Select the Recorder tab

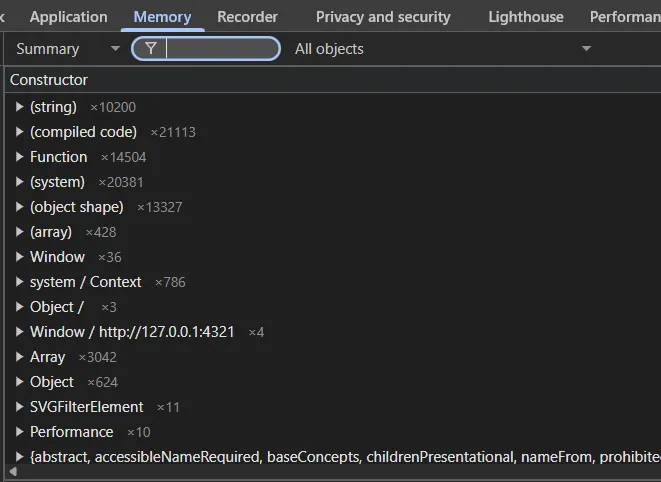point(247,17)
